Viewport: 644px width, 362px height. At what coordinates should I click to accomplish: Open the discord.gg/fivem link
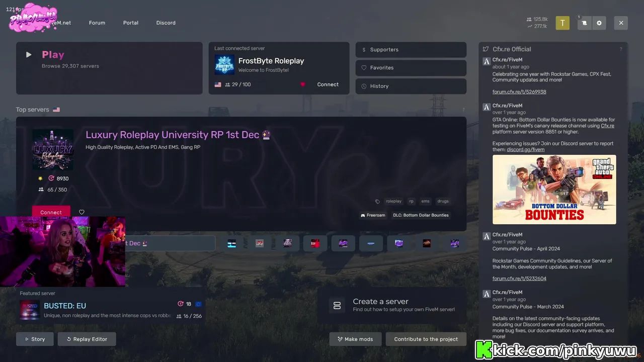coord(526,149)
